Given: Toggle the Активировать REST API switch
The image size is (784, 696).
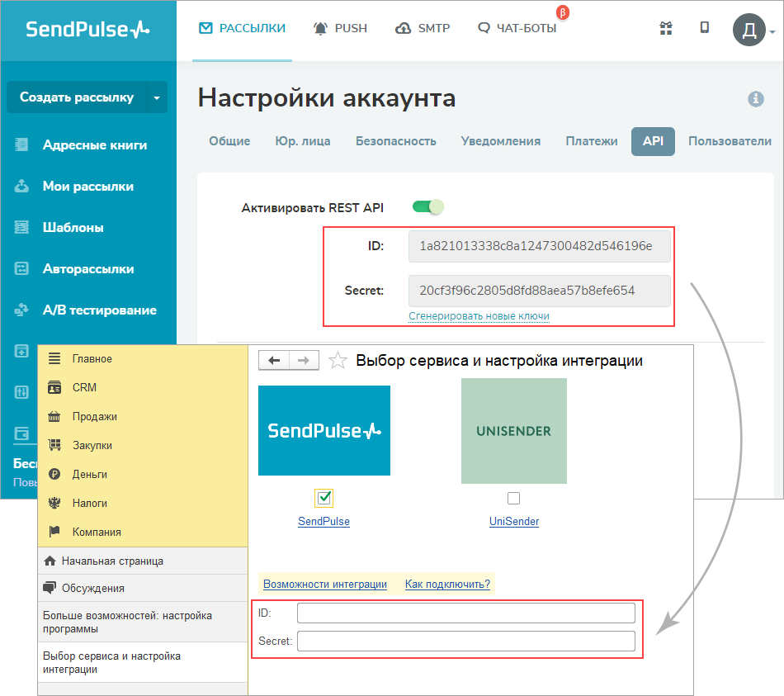Looking at the screenshot, I should pos(428,206).
